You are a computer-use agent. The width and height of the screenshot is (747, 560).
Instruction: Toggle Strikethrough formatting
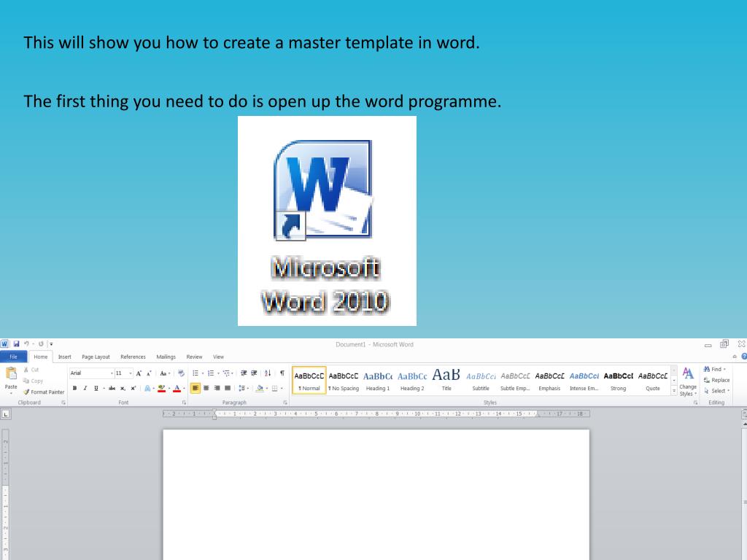pyautogui.click(x=112, y=388)
